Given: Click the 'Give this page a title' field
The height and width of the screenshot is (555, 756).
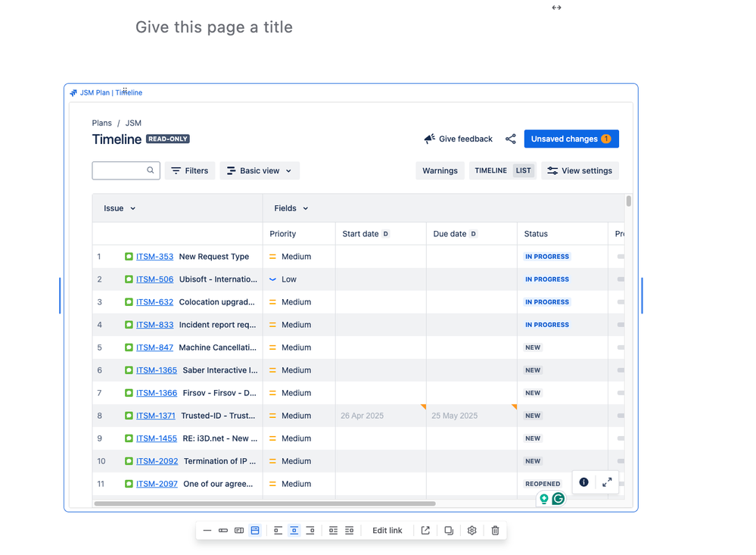Looking at the screenshot, I should [214, 27].
